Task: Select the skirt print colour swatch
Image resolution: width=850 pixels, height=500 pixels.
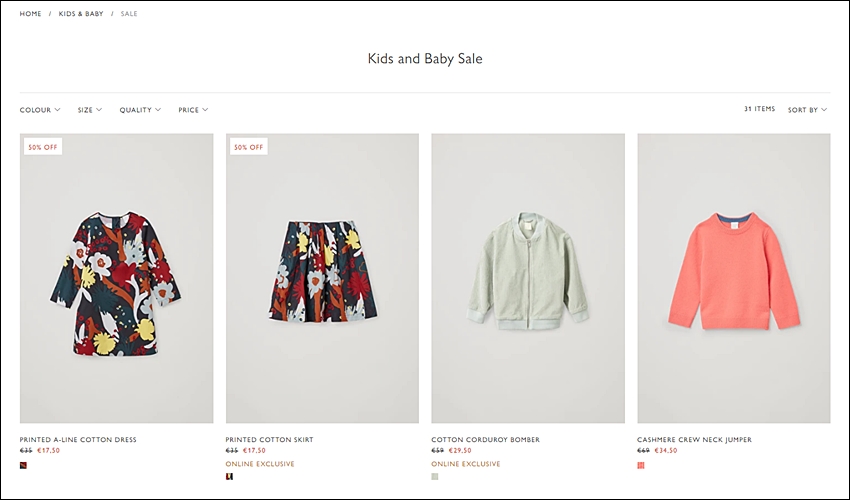Action: tap(229, 477)
